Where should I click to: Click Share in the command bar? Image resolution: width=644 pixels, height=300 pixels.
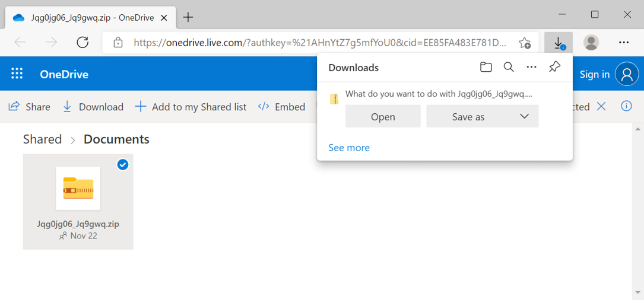click(x=30, y=107)
